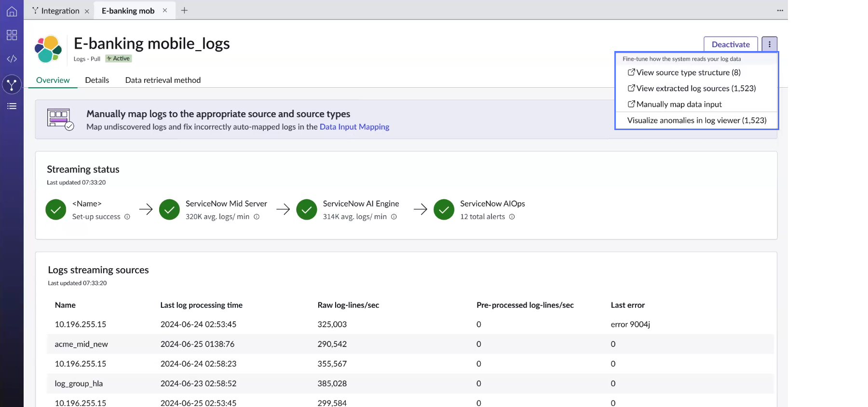Open the Overview tab

(53, 80)
